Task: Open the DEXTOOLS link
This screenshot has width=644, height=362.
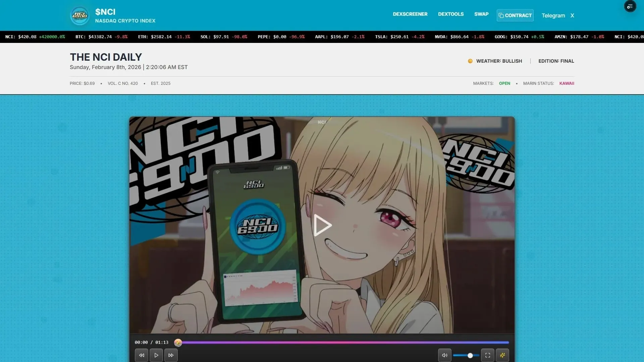Action: pos(450,14)
